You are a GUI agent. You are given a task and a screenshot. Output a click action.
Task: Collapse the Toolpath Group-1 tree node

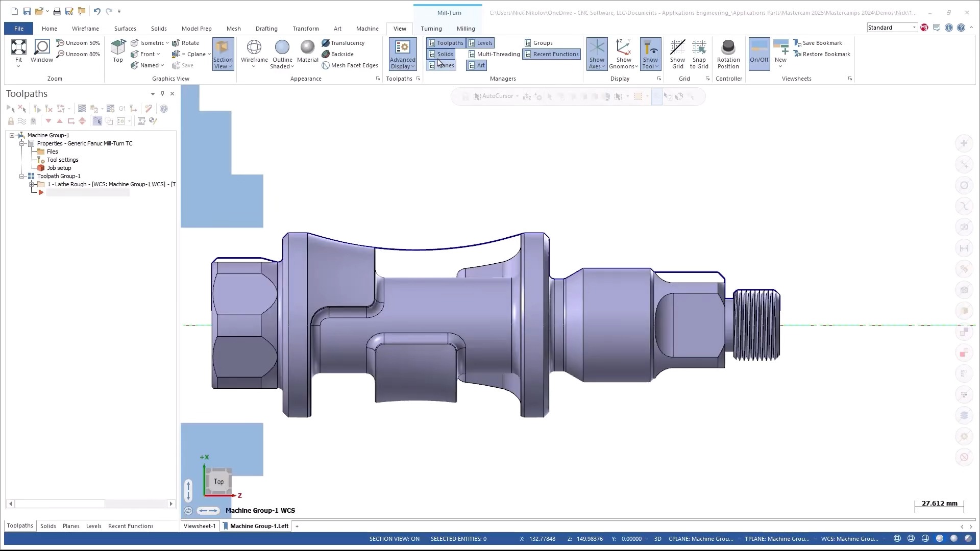pyautogui.click(x=22, y=176)
